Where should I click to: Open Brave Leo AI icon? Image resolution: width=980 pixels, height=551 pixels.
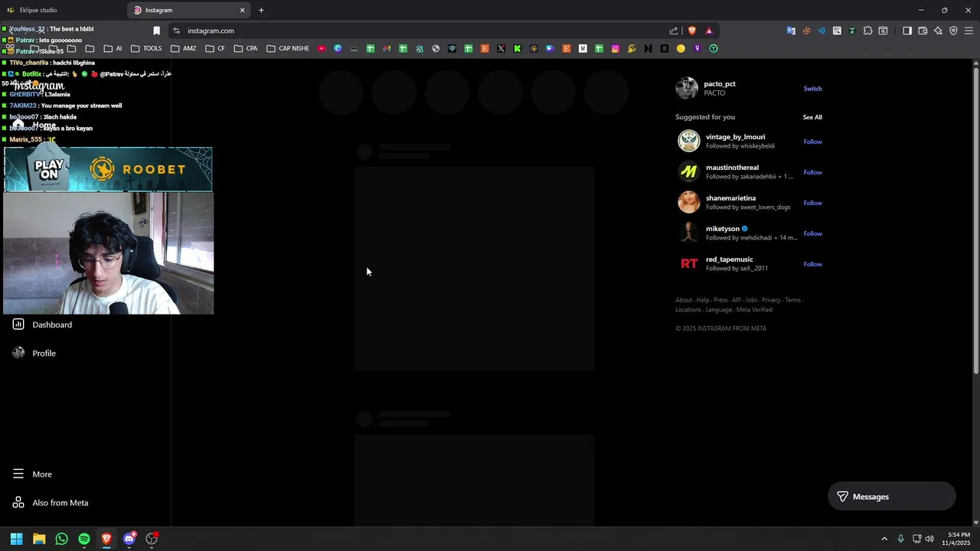coord(938,31)
